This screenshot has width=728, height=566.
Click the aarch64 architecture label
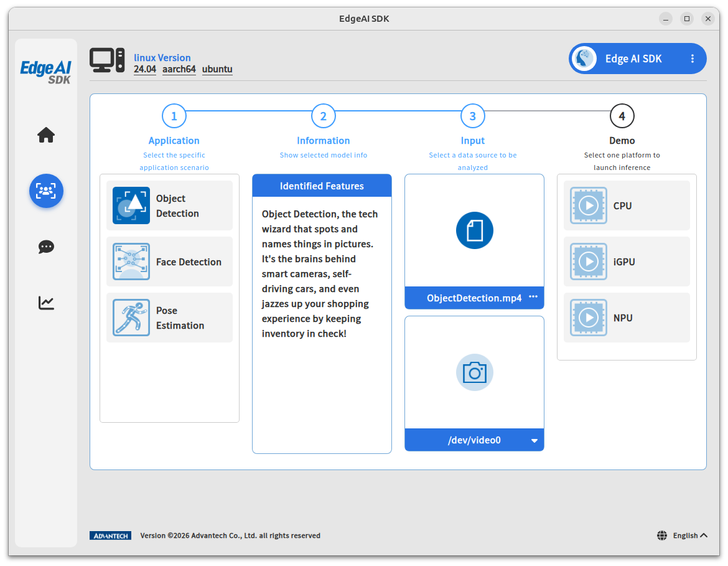(x=179, y=69)
